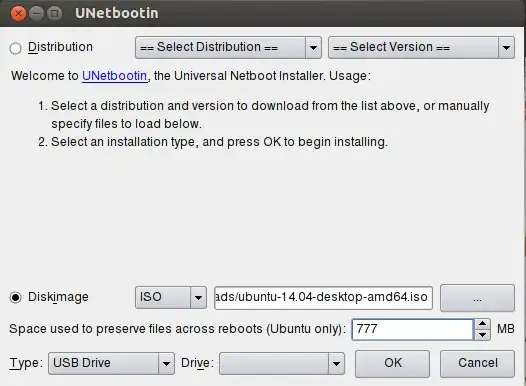Close the UNetbootin window
The width and height of the screenshot is (526, 386).
18,14
